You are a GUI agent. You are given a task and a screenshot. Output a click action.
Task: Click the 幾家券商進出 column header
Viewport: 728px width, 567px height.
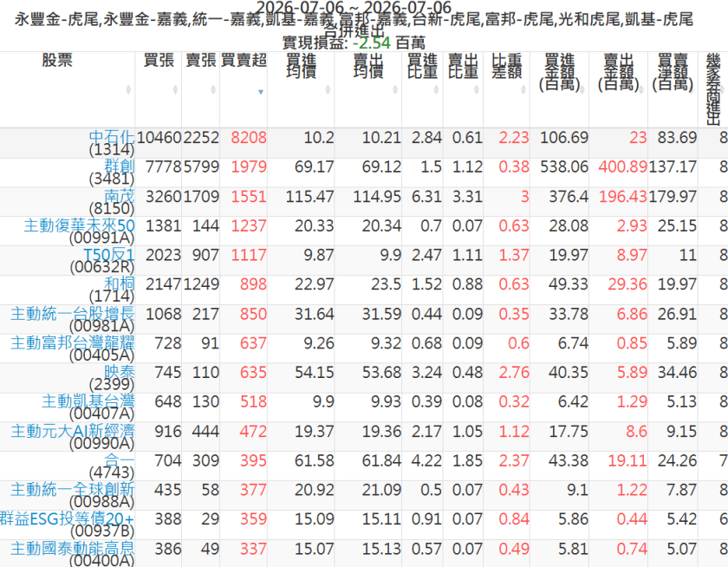713,89
